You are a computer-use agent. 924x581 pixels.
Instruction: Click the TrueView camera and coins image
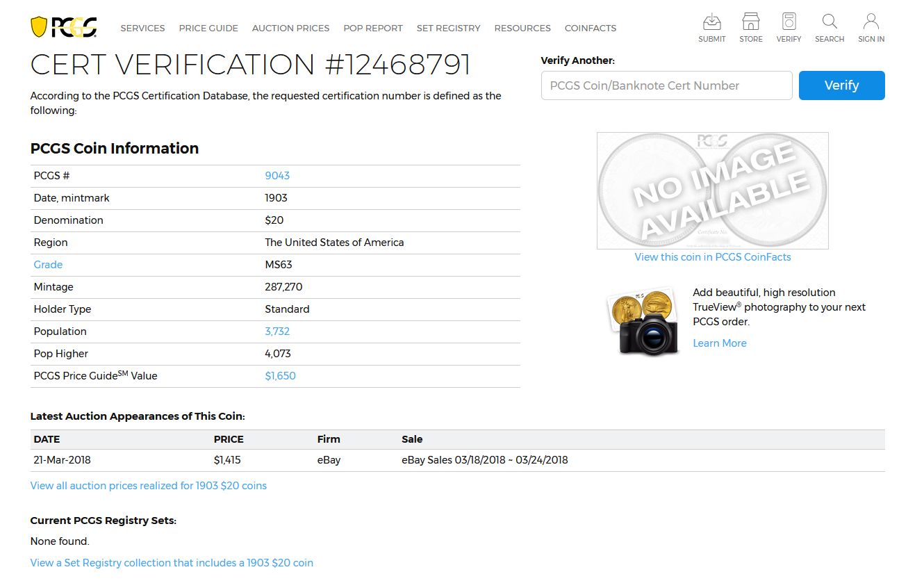(642, 321)
